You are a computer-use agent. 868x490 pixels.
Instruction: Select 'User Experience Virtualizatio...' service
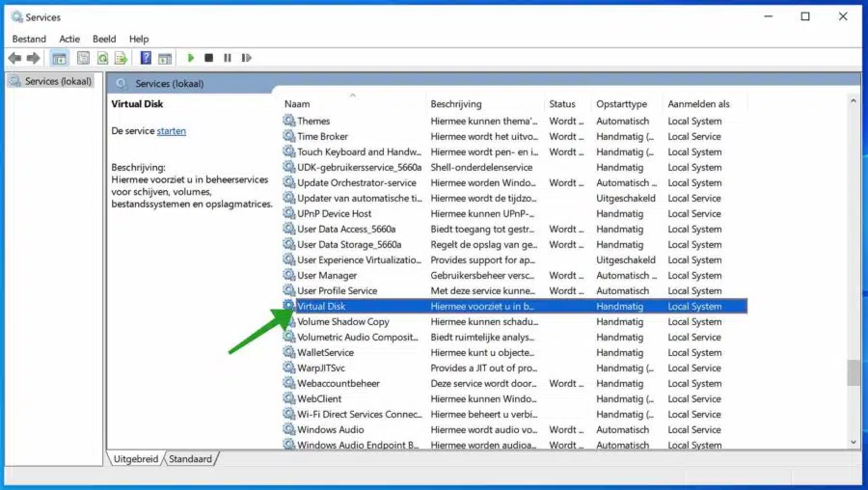pyautogui.click(x=360, y=259)
